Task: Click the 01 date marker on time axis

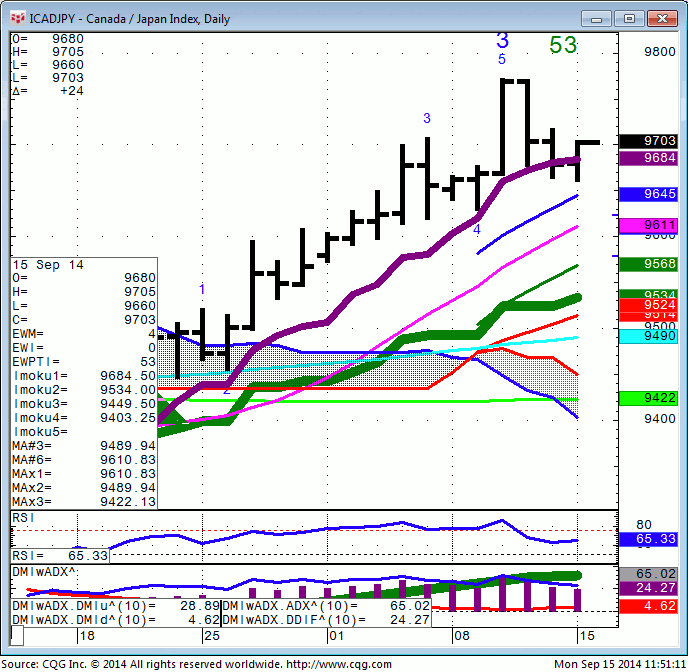Action: tap(337, 636)
